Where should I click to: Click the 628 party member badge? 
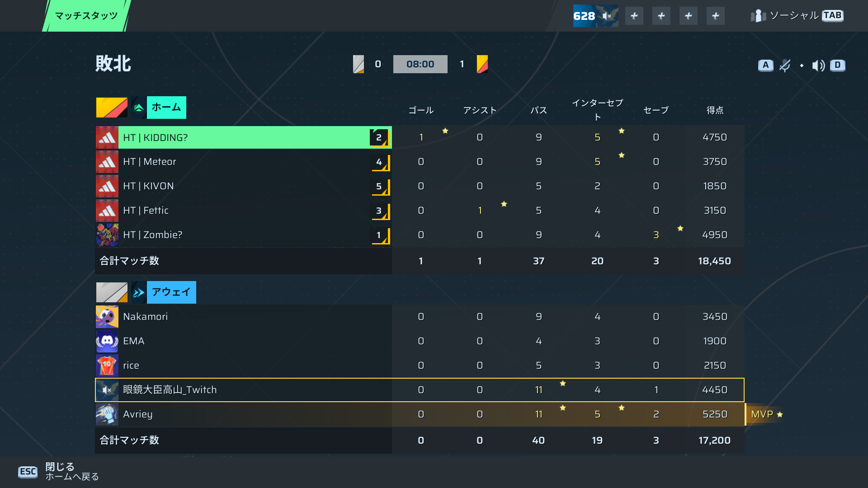click(595, 16)
